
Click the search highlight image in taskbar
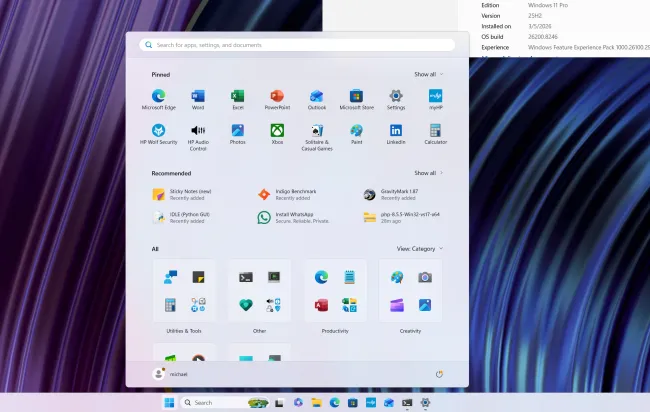point(258,402)
